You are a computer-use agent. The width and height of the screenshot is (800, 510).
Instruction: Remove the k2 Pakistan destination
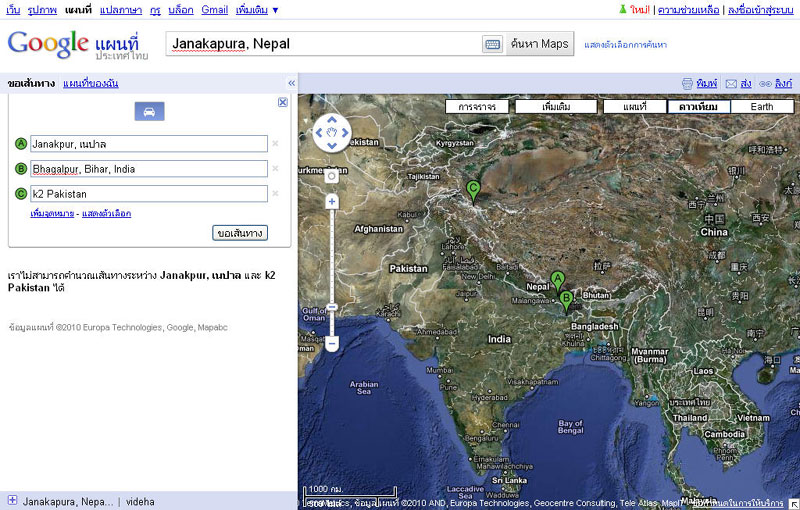[x=276, y=194]
